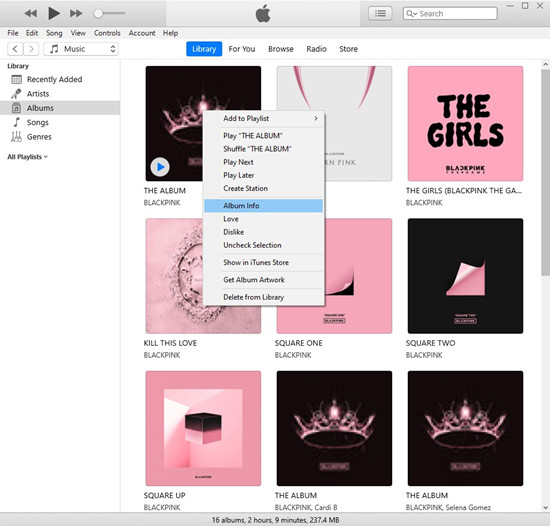
Task: Click the Recently Added calendar icon
Action: tap(16, 79)
